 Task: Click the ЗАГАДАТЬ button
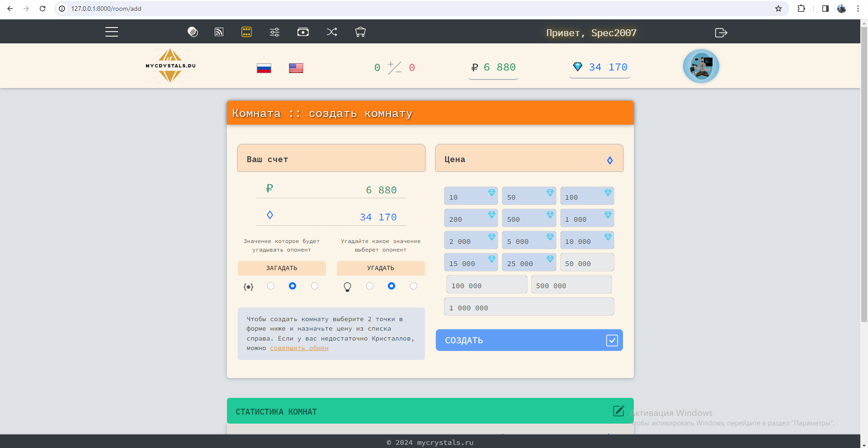[x=282, y=268]
